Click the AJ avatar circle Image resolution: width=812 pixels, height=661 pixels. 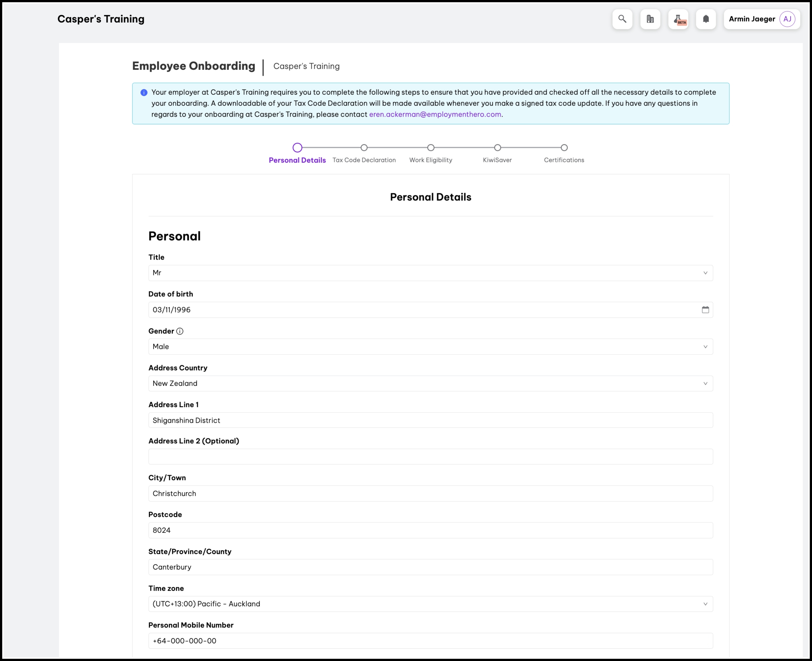[787, 19]
